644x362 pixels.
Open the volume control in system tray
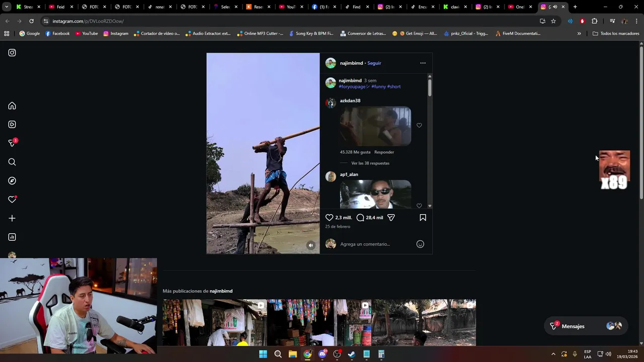pyautogui.click(x=609, y=354)
